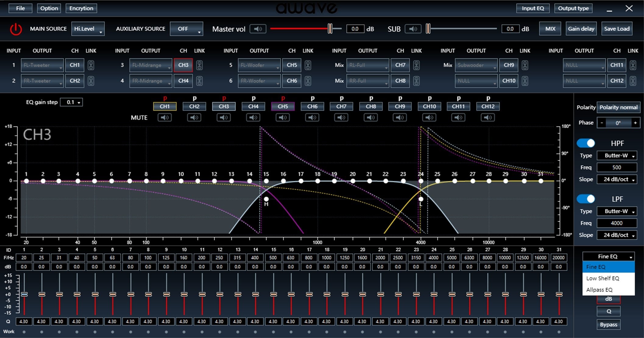Click the link icon beside CH3
Image resolution: width=644 pixels, height=338 pixels.
199,65
